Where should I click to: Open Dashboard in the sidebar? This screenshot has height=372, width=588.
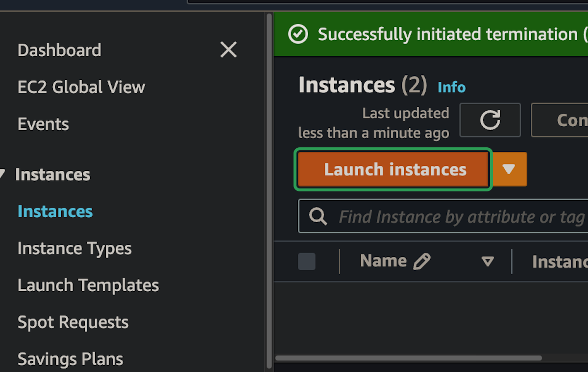[x=59, y=50]
